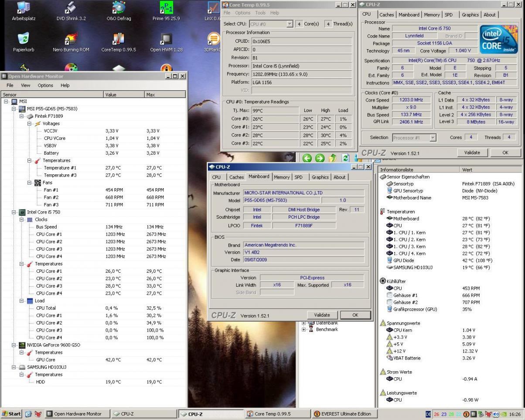Image resolution: width=525 pixels, height=420 pixels.
Task: Click EVEREST refresh toolbar icon
Action: (x=346, y=158)
